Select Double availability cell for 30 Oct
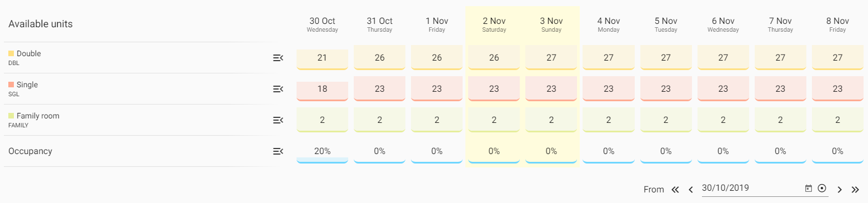This screenshot has height=203, width=868. coord(322,58)
